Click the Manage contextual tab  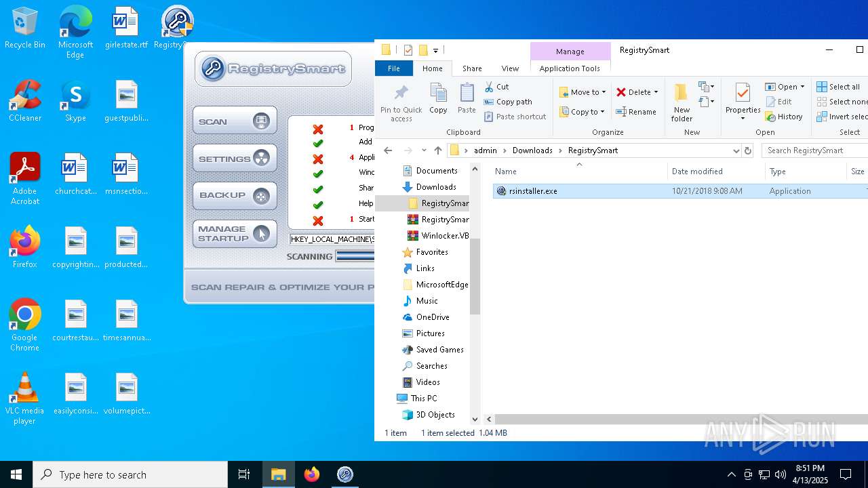point(570,52)
